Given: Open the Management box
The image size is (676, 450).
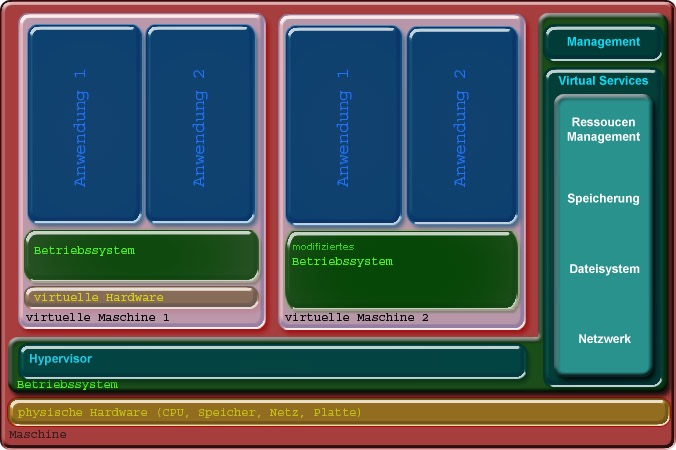Looking at the screenshot, I should pos(603,42).
